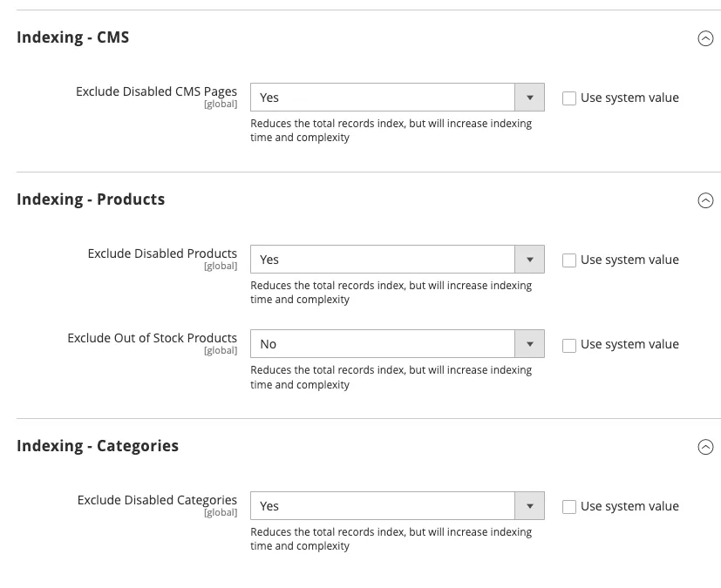Check Use system value for CMS Pages

click(x=568, y=98)
